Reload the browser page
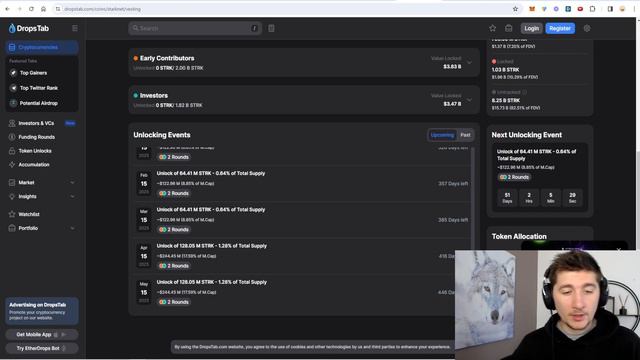Screen dimensions: 640x360 [31, 9]
